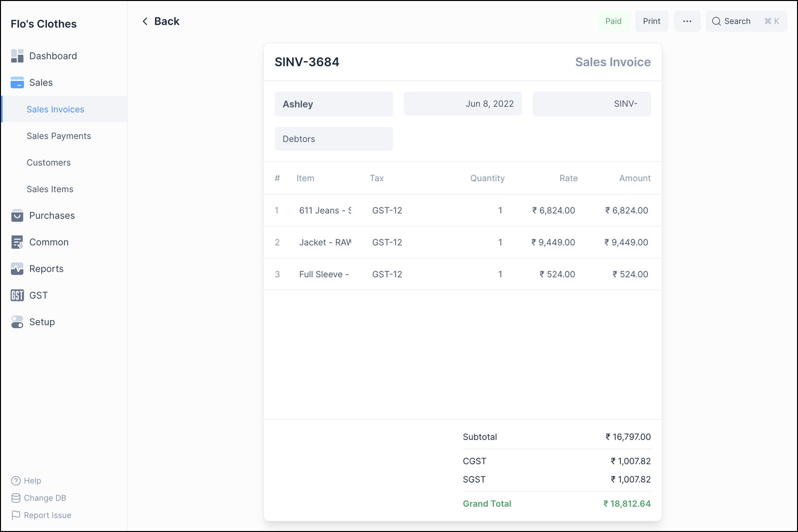Open the Customers list
The height and width of the screenshot is (532, 798).
click(x=49, y=163)
